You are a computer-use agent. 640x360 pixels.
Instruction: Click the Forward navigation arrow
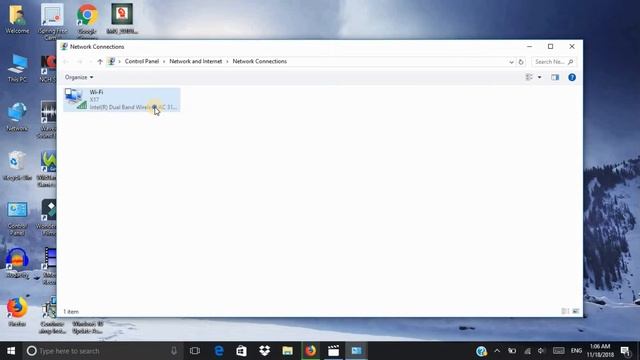(x=80, y=62)
